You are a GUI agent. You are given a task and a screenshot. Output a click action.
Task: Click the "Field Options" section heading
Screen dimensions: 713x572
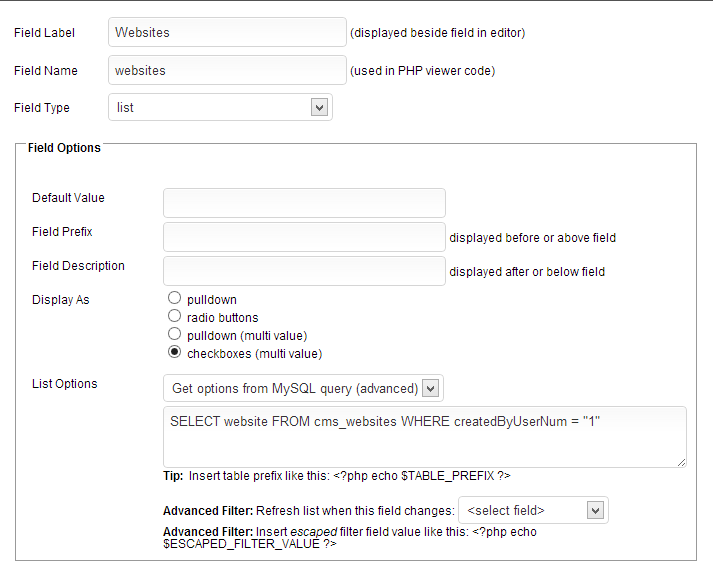point(64,148)
